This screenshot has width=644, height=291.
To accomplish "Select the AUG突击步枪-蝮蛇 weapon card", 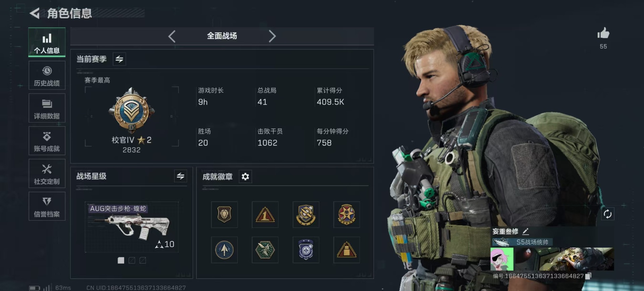I will (x=131, y=227).
